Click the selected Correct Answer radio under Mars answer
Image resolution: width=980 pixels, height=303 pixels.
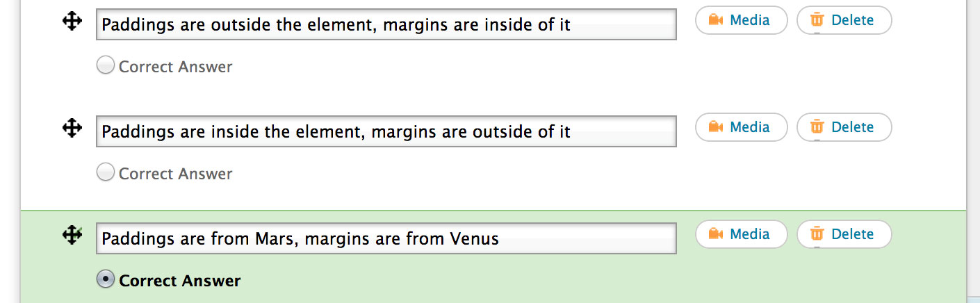(105, 280)
